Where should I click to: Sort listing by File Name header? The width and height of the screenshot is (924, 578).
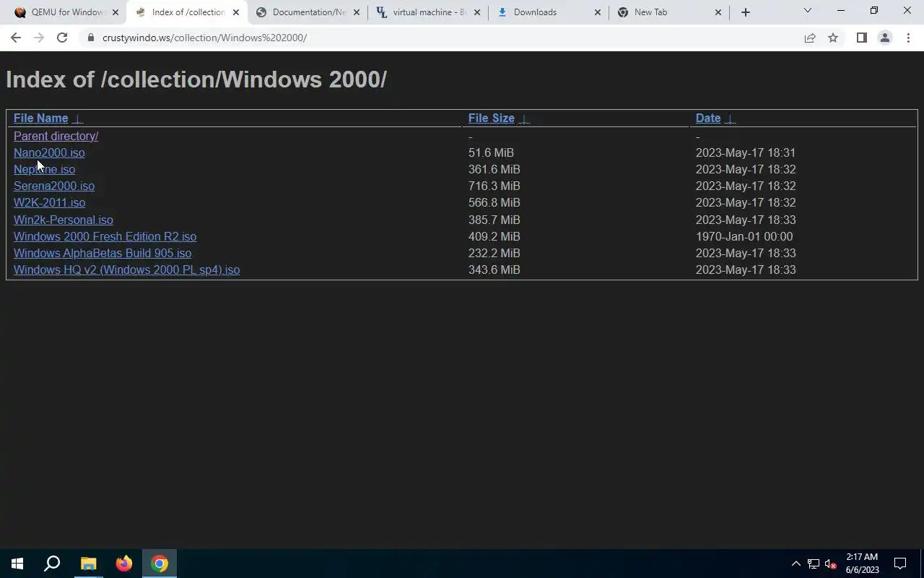click(x=40, y=118)
